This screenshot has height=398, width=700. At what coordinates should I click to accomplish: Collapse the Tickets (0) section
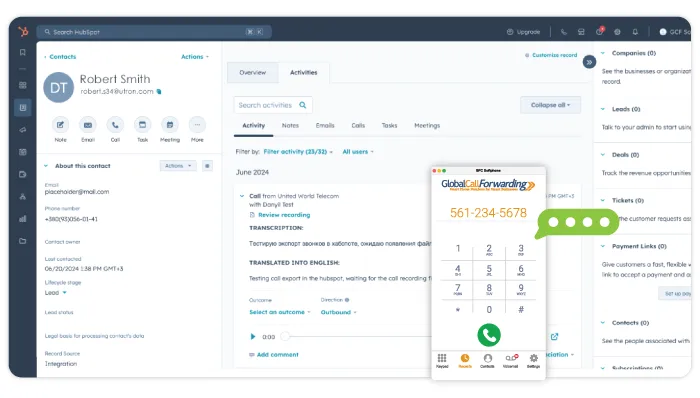pyautogui.click(x=603, y=200)
